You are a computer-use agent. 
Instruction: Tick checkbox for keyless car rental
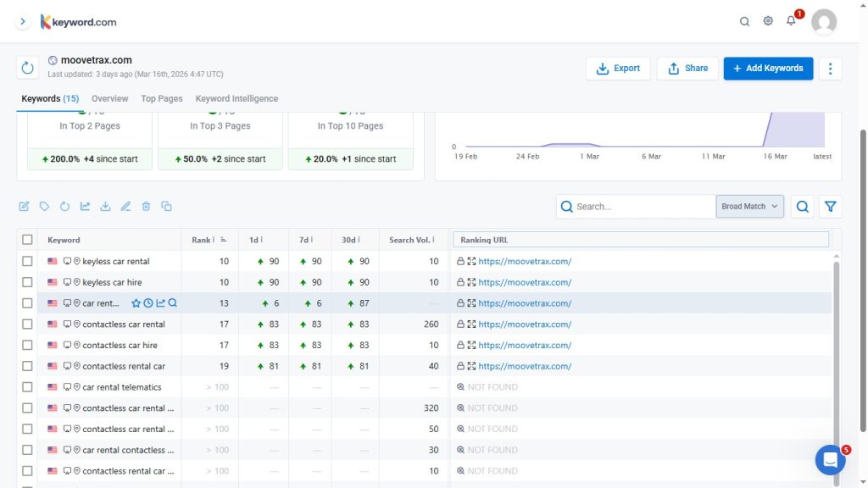click(x=28, y=262)
